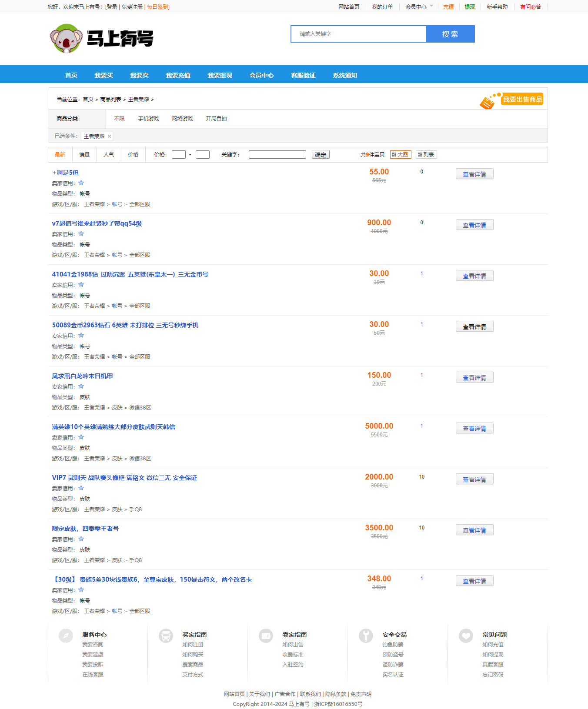Viewport: 588px width, 709px height.
Task: Sort listings by 价格
Action: [133, 155]
